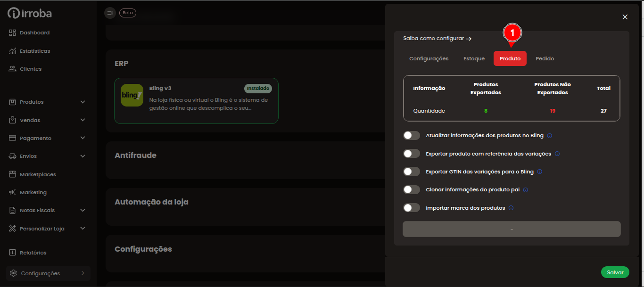Toggle Exportar GTIN das variações para o Bling
The width and height of the screenshot is (644, 287).
click(x=412, y=172)
